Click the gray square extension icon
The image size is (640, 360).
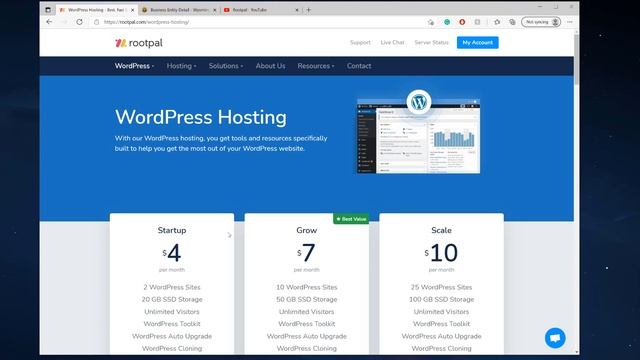point(477,22)
